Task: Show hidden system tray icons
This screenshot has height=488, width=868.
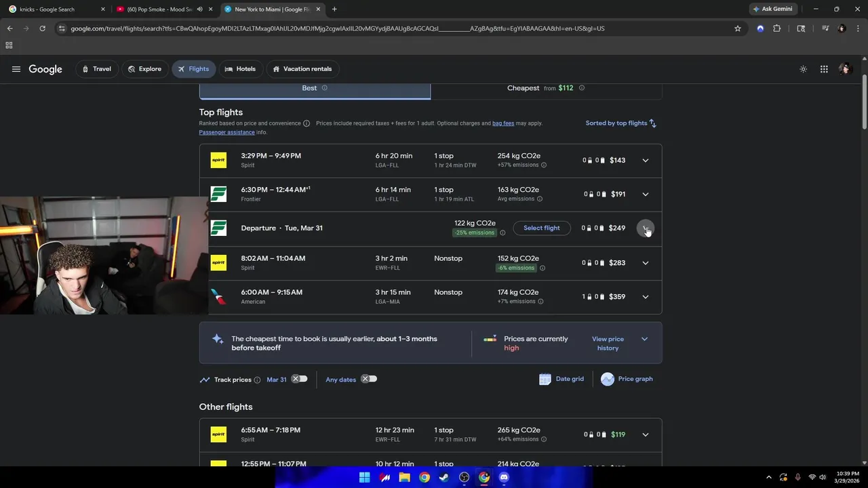Action: point(768,477)
